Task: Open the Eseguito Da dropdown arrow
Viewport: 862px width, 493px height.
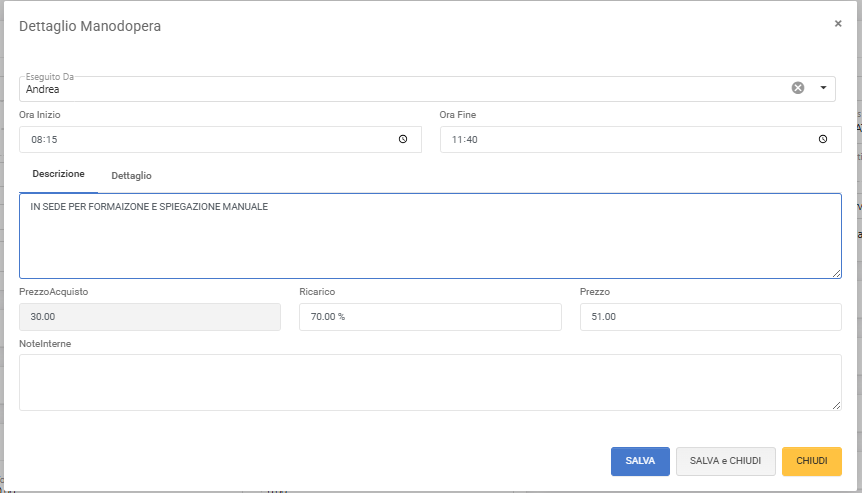Action: coord(823,88)
